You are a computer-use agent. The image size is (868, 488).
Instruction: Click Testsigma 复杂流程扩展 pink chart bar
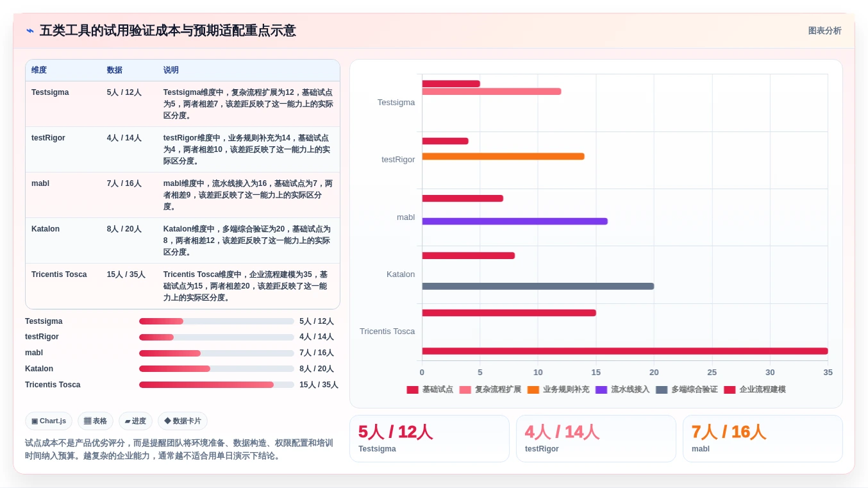pyautogui.click(x=492, y=92)
